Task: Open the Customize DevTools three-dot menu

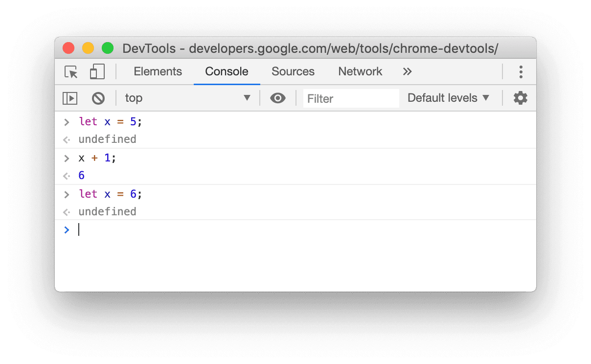Action: coord(521,71)
